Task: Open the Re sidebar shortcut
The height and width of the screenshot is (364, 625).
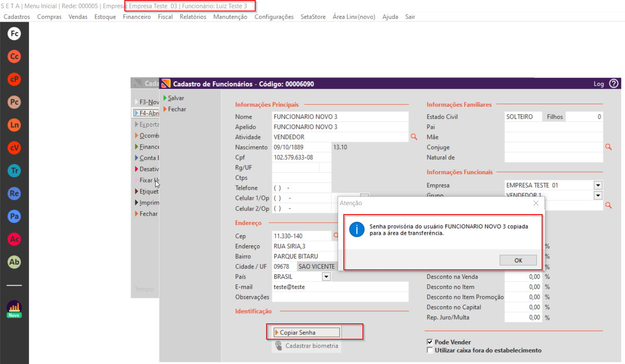Action: click(14, 193)
